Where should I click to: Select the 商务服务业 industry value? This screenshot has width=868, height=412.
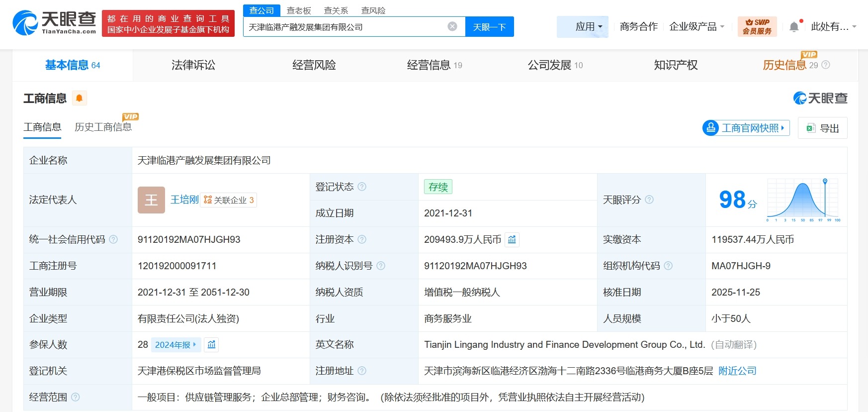point(448,318)
